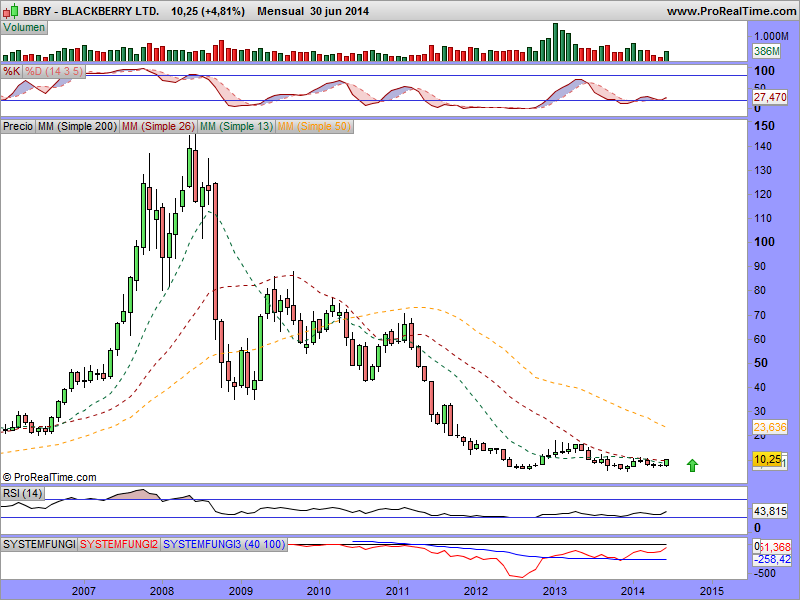The image size is (800, 600).
Task: Click the 50 price scale label on main chart
Action: tap(761, 363)
